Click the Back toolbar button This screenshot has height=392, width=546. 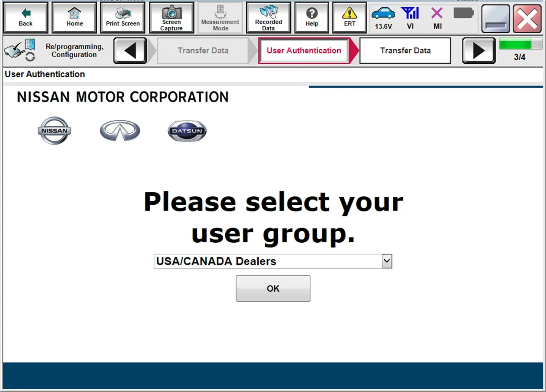click(25, 17)
